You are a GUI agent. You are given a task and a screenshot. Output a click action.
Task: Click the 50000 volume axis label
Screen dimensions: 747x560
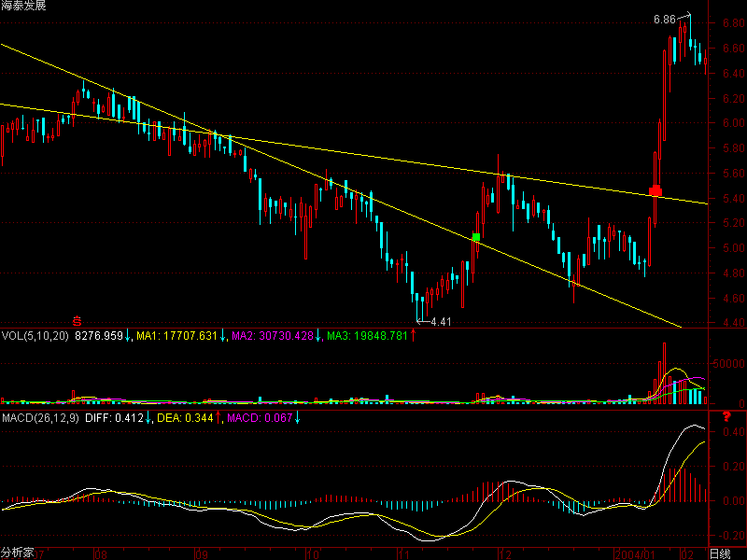pyautogui.click(x=728, y=363)
